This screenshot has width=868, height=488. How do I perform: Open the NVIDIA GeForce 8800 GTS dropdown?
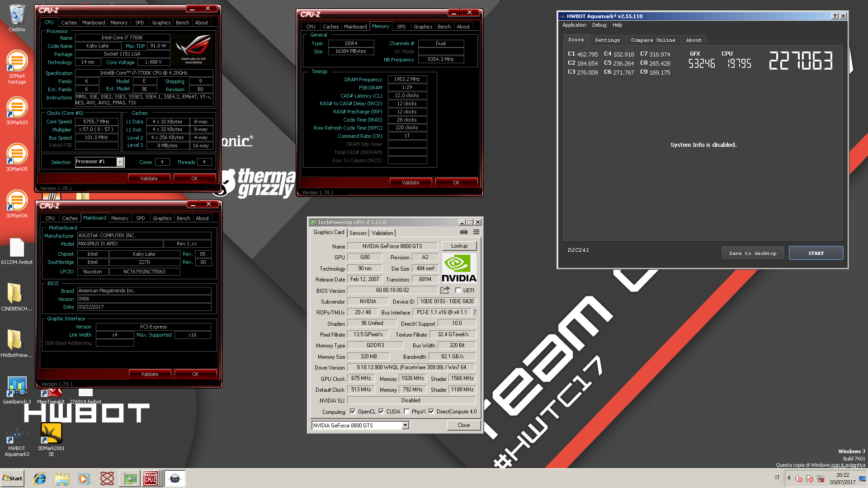pyautogui.click(x=405, y=425)
